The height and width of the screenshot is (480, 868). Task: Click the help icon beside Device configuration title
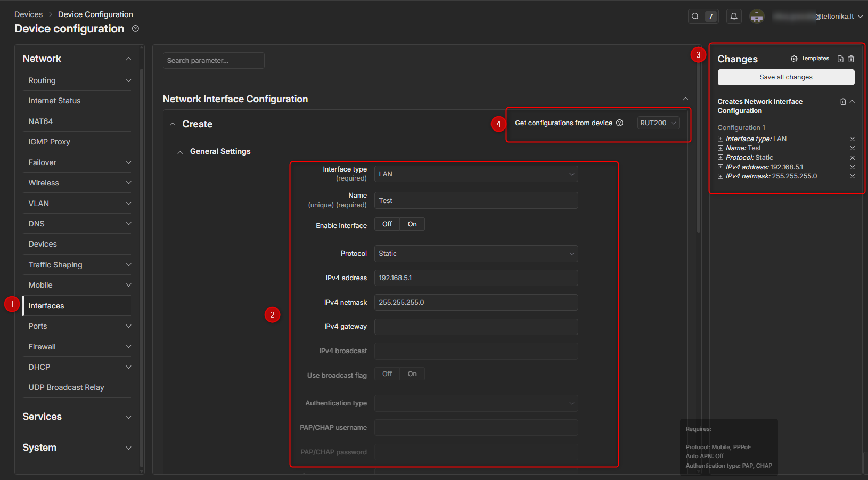pos(135,29)
